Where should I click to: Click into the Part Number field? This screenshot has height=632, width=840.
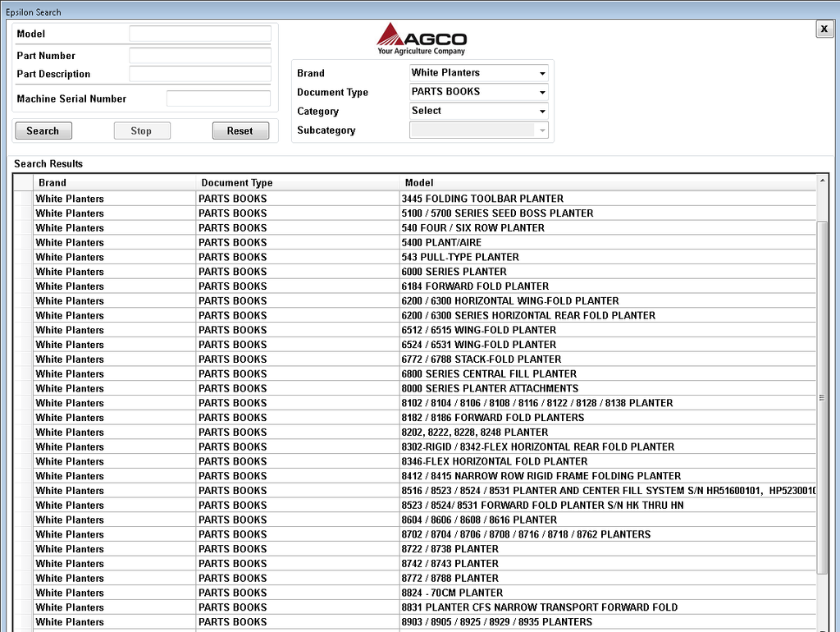click(x=199, y=56)
